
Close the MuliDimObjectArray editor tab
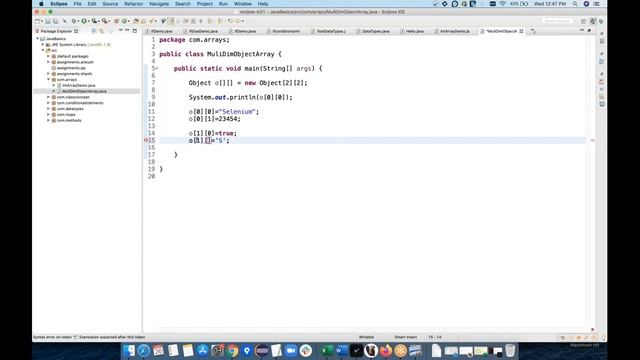[521, 31]
